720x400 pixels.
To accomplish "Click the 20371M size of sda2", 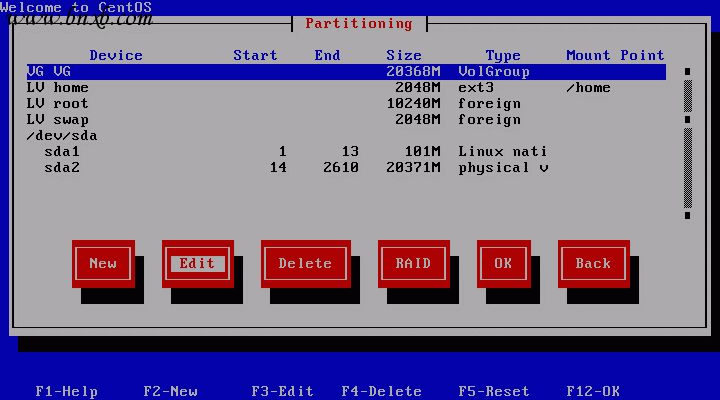I will coord(413,168).
